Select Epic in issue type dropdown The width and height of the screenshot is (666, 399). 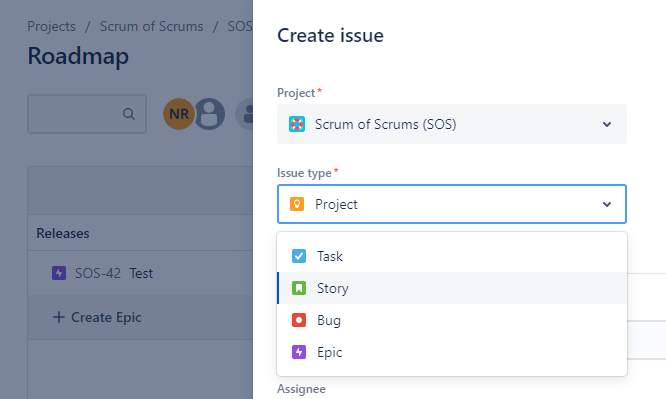tap(452, 352)
